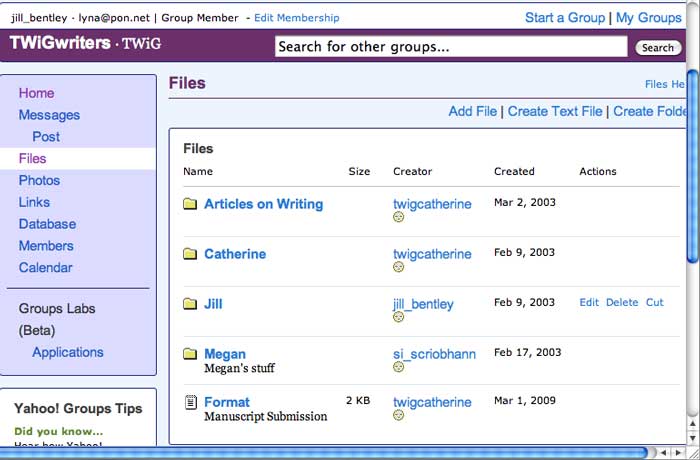The height and width of the screenshot is (460, 700).
Task: Click Edit Membership link
Action: (x=297, y=18)
